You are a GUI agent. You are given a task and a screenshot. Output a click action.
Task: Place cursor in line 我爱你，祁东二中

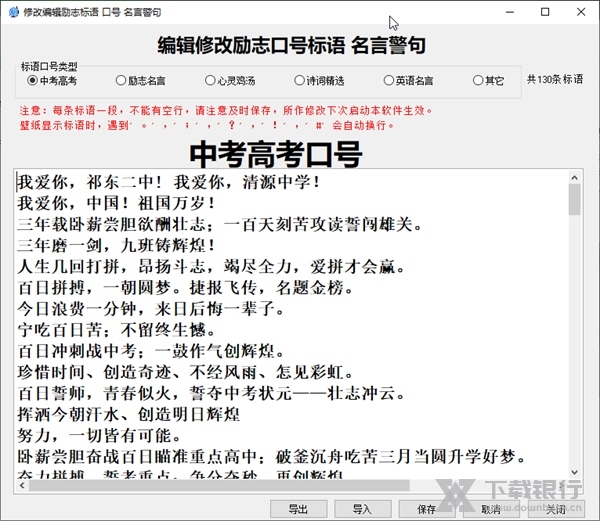pos(168,182)
